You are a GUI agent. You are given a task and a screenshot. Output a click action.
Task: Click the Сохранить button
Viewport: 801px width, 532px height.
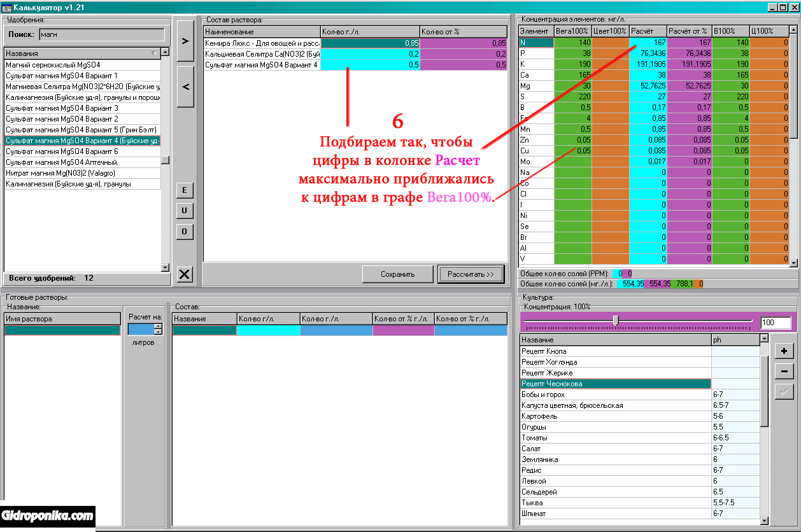[397, 274]
